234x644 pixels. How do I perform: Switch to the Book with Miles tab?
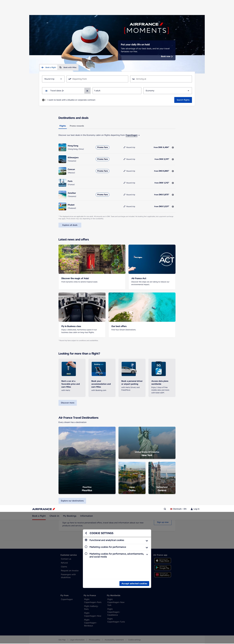tap(68, 68)
